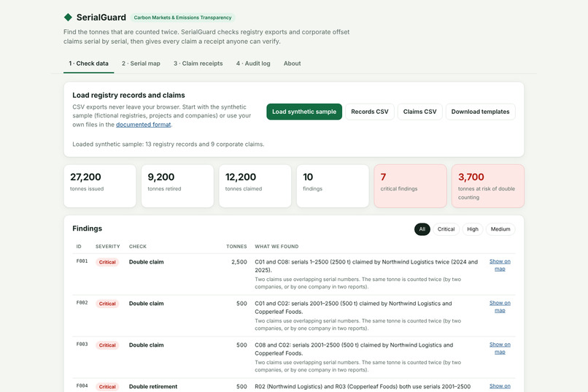Click Load synthetic sample button
This screenshot has height=392, width=588.
[x=304, y=112]
